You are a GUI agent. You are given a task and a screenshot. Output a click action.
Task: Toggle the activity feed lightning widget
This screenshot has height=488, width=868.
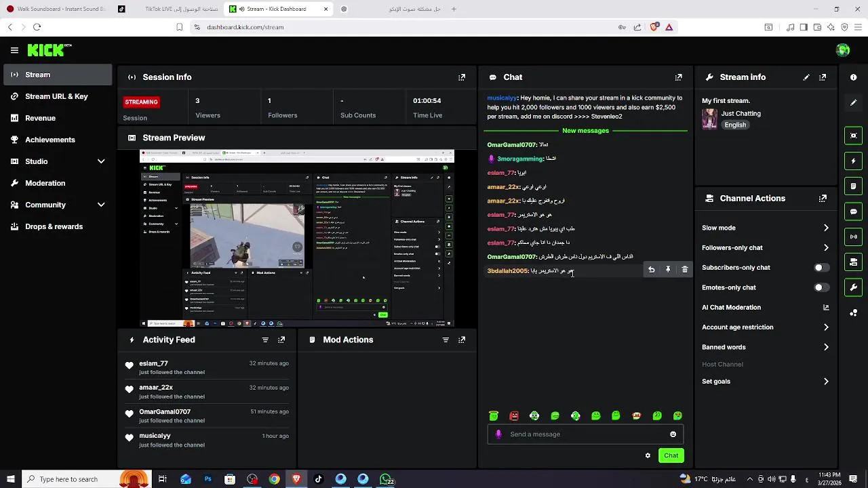[x=854, y=161]
